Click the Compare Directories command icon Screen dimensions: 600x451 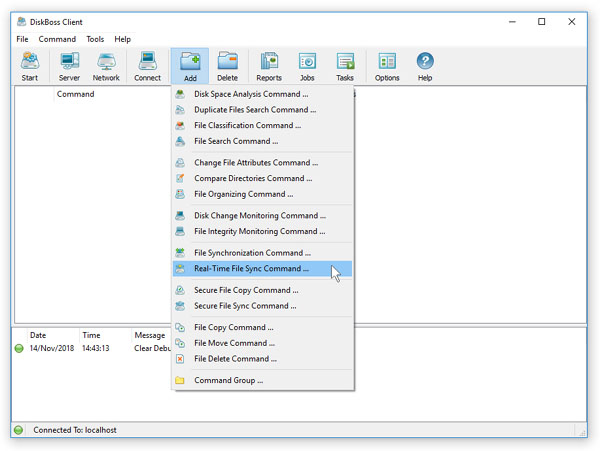pos(180,178)
